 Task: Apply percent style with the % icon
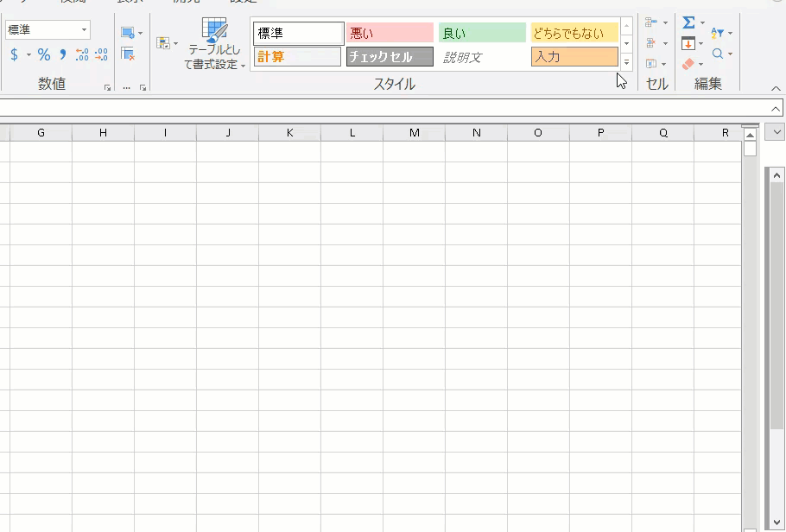[44, 54]
